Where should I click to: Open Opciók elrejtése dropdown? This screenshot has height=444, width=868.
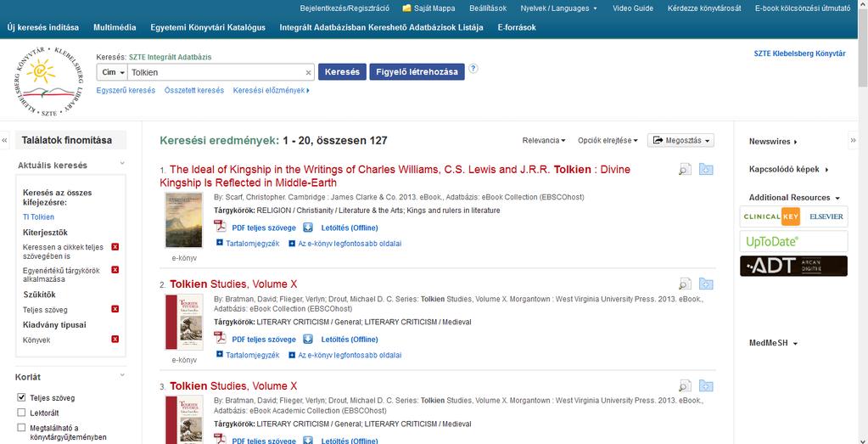(608, 141)
